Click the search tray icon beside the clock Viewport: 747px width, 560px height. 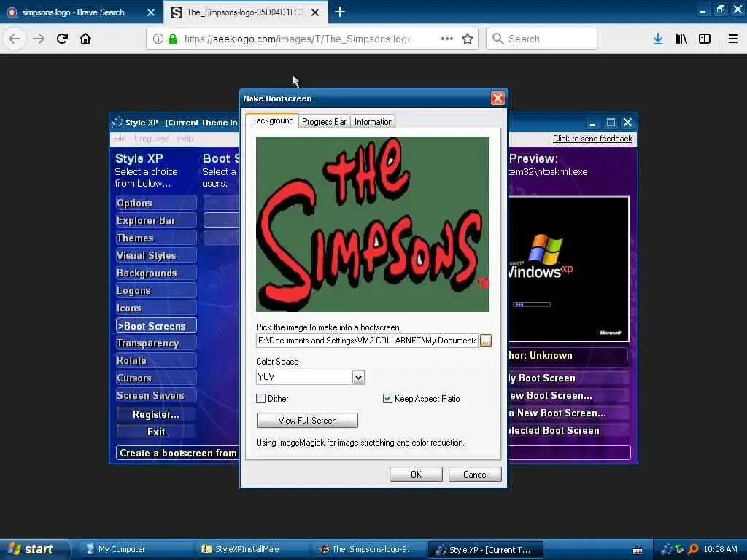pyautogui.click(x=693, y=549)
